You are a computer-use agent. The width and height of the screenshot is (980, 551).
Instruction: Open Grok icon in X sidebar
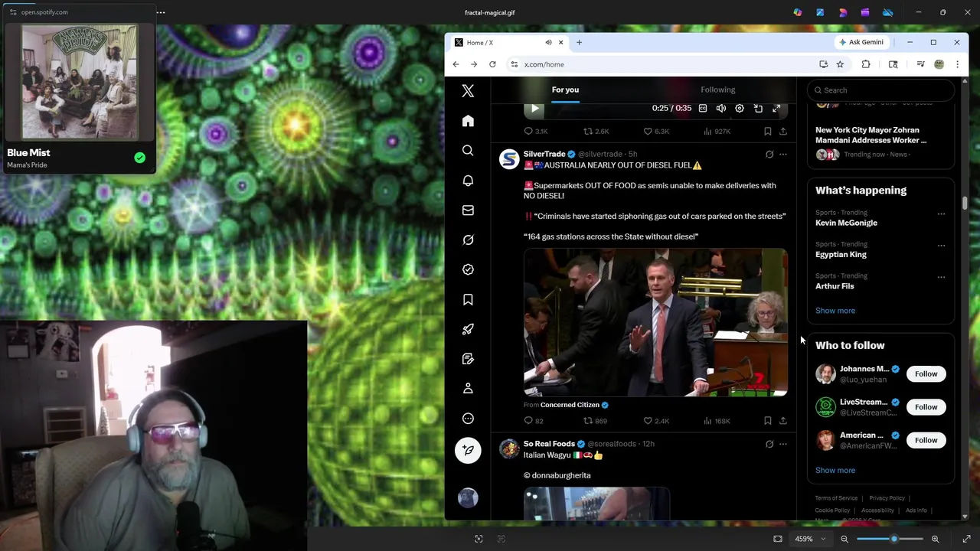click(468, 240)
